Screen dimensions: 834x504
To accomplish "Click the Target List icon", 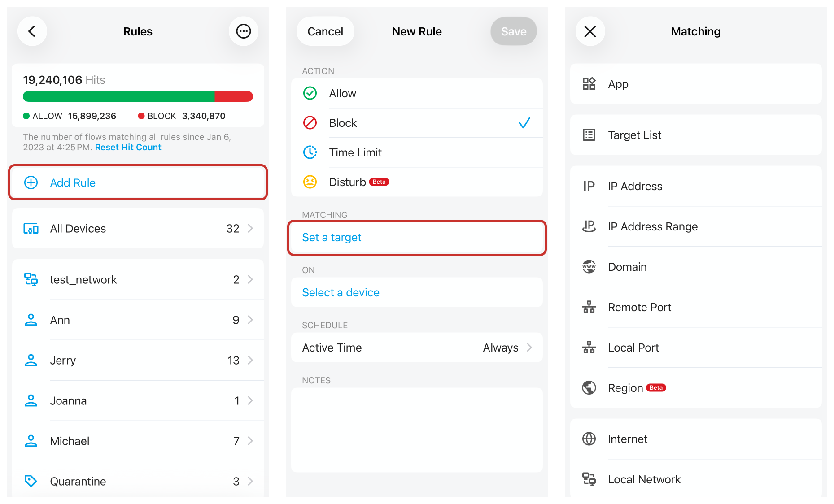I will [589, 135].
